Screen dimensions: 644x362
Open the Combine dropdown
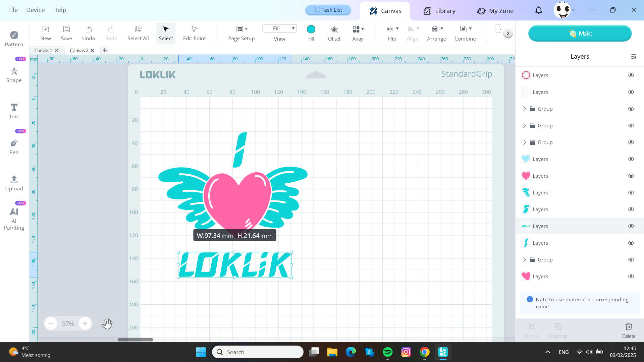(x=465, y=33)
